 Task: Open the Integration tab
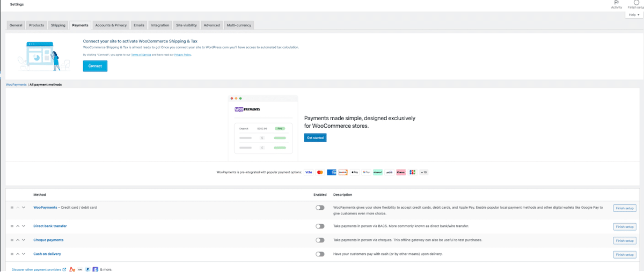click(x=160, y=25)
